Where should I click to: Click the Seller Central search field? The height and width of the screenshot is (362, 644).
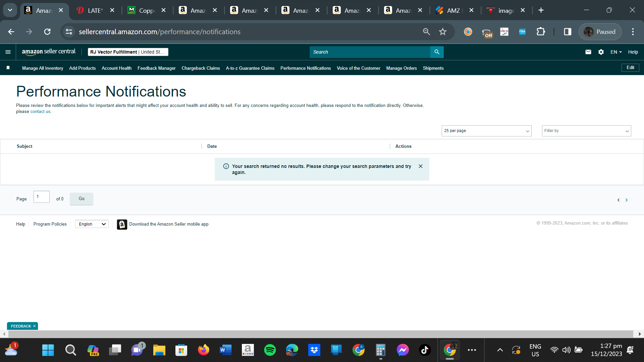click(370, 52)
